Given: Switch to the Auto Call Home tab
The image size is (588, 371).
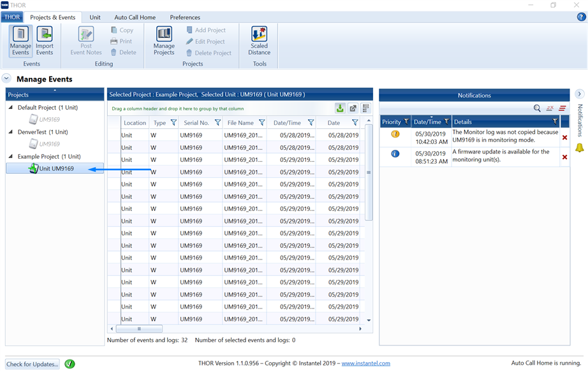Looking at the screenshot, I should point(135,17).
